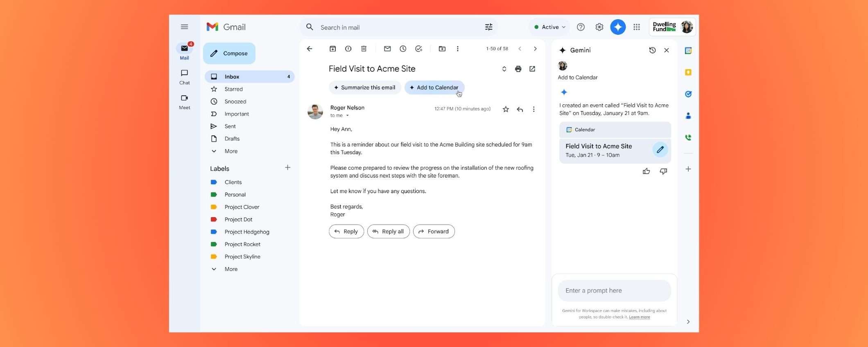Click the Search in mail field
This screenshot has height=347, width=868.
pyautogui.click(x=399, y=27)
